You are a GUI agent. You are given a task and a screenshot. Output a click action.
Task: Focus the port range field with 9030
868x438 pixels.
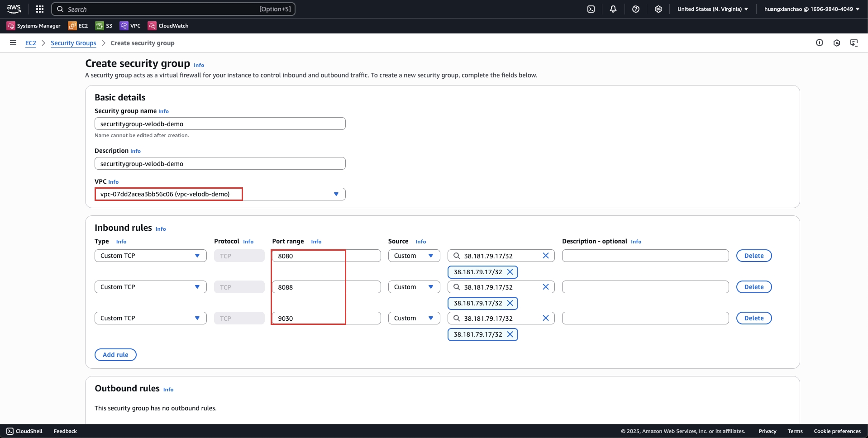pyautogui.click(x=326, y=318)
